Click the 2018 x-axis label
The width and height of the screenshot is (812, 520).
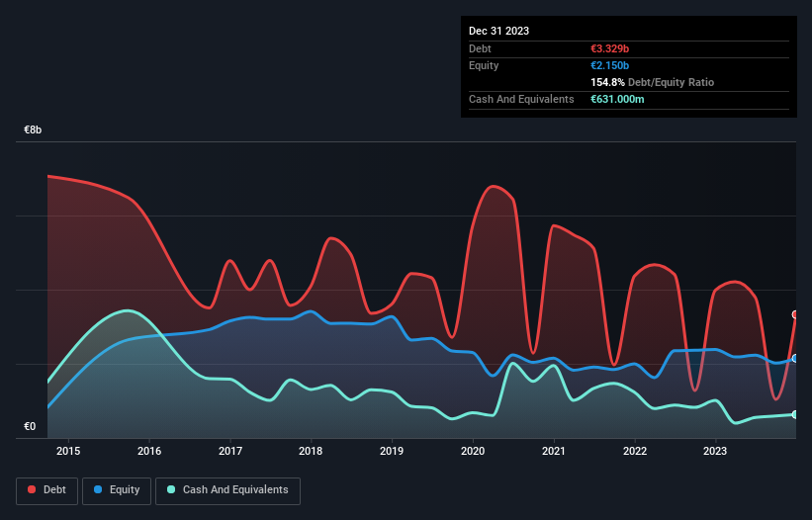311,451
